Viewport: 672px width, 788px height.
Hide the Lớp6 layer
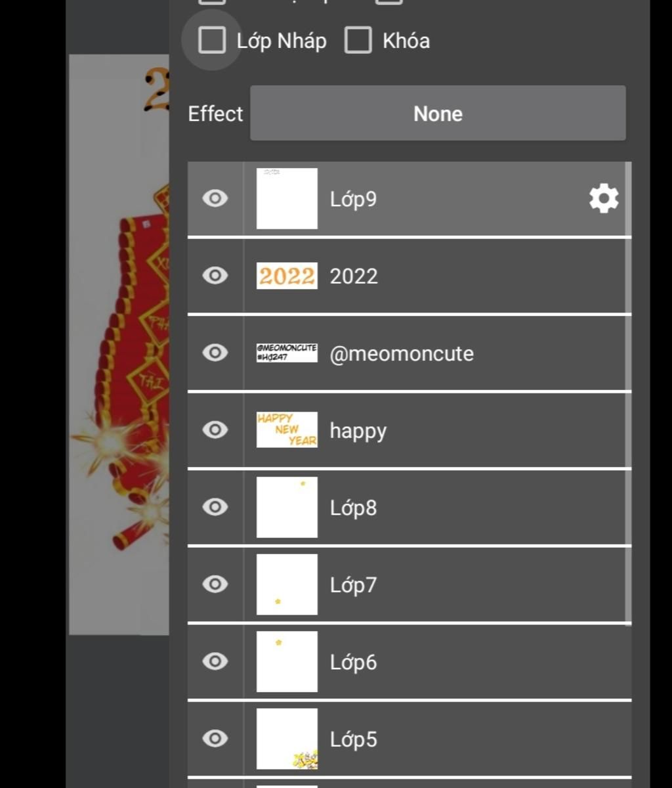(x=215, y=661)
